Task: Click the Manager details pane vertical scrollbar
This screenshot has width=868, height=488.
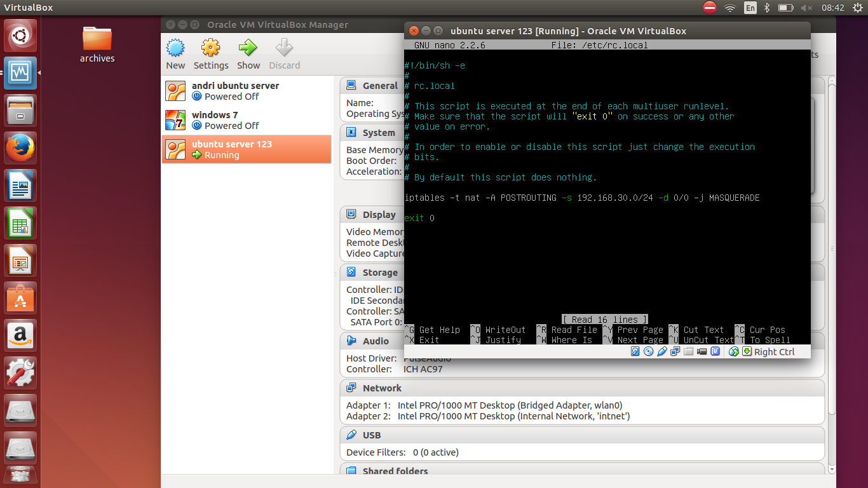Action: [x=832, y=275]
